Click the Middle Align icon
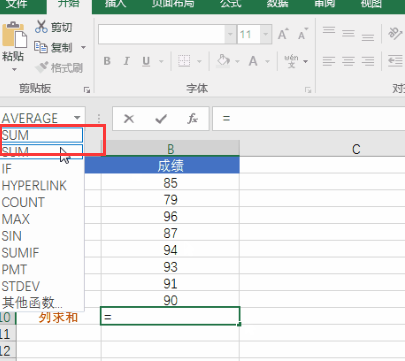 pyautogui.click(x=348, y=33)
